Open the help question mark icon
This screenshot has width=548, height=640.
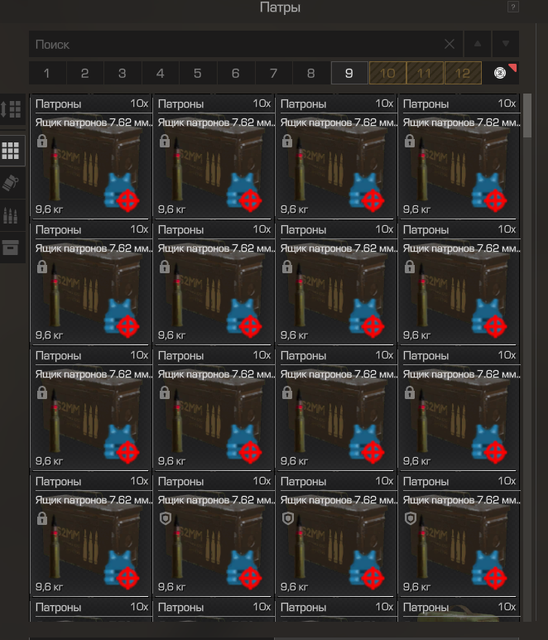tap(513, 7)
